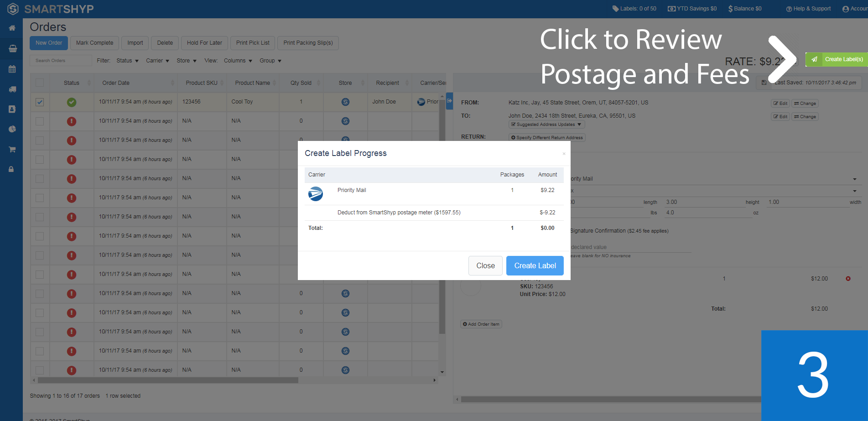Click the Close button in dialog
The width and height of the screenshot is (868, 421).
tap(485, 266)
